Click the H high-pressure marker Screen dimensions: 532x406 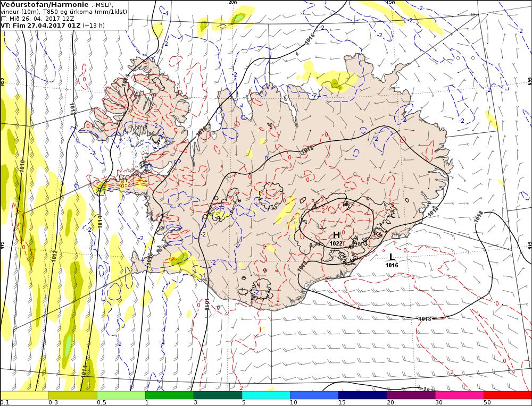pos(336,235)
